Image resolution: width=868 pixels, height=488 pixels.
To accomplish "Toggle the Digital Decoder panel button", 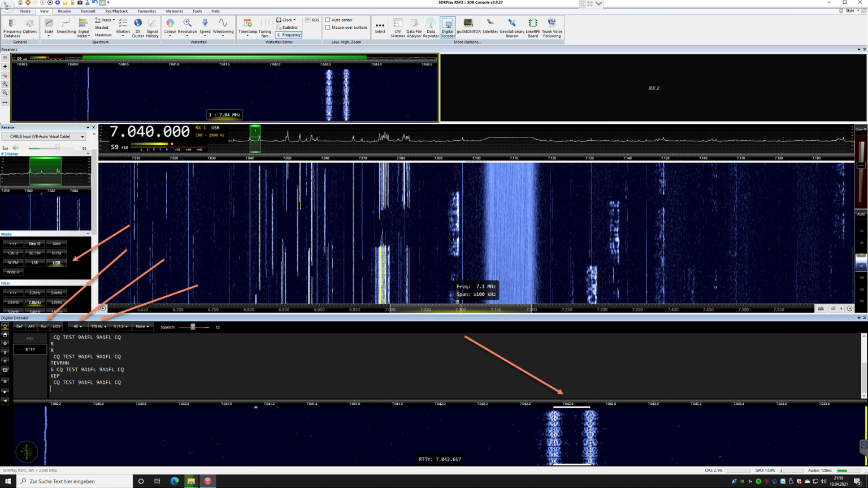I will (x=447, y=28).
